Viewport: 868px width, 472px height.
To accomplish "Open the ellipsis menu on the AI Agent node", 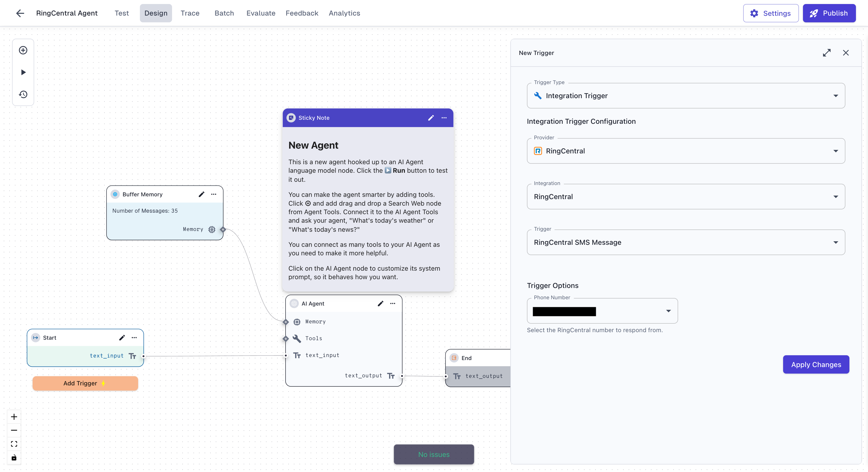I will click(393, 303).
